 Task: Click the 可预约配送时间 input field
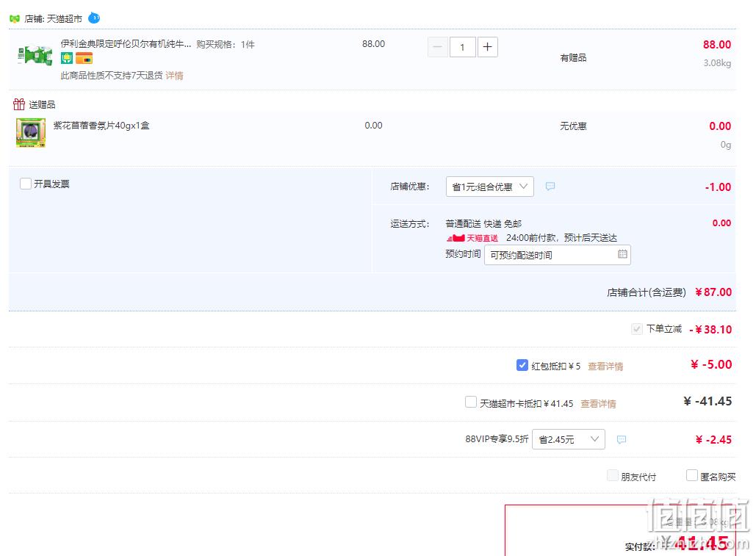[x=558, y=255]
